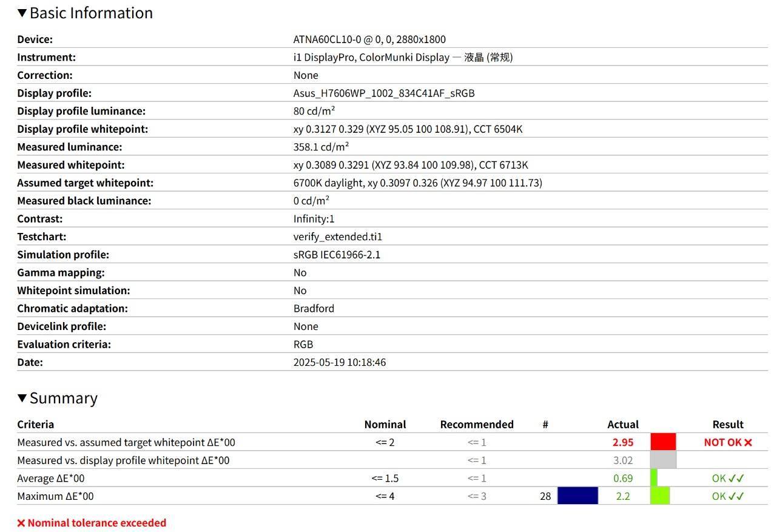Screen dimensions: 771x532
Task: Click the Recommended column header
Action: coord(477,425)
